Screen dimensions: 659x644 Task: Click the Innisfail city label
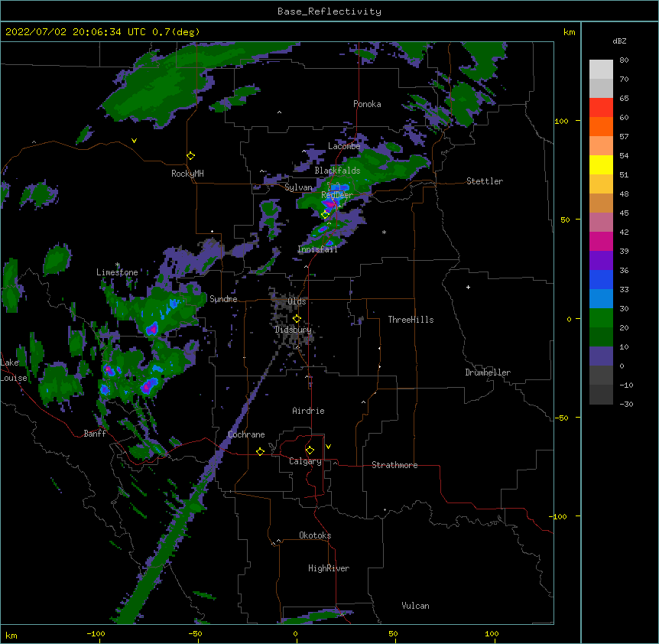coord(317,249)
